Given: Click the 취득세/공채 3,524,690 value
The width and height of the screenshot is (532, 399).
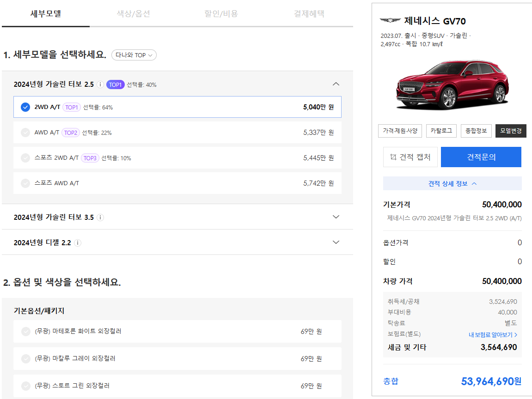Looking at the screenshot, I should 503,302.
